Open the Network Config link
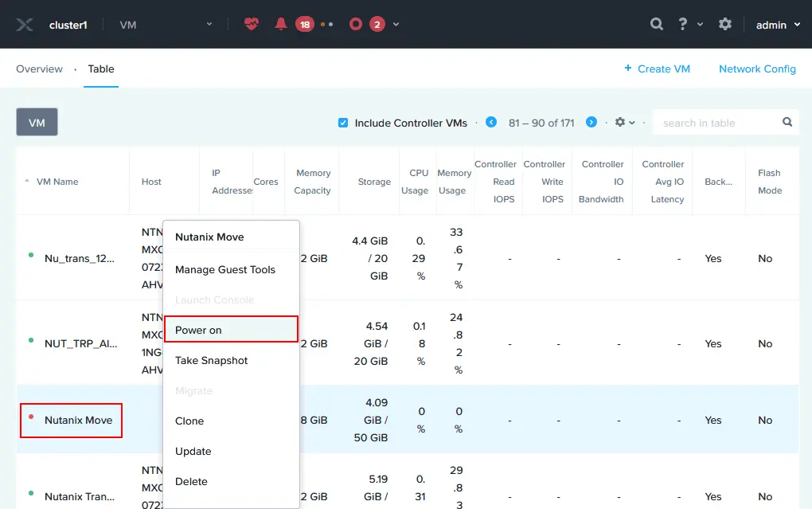812x509 pixels. tap(757, 69)
